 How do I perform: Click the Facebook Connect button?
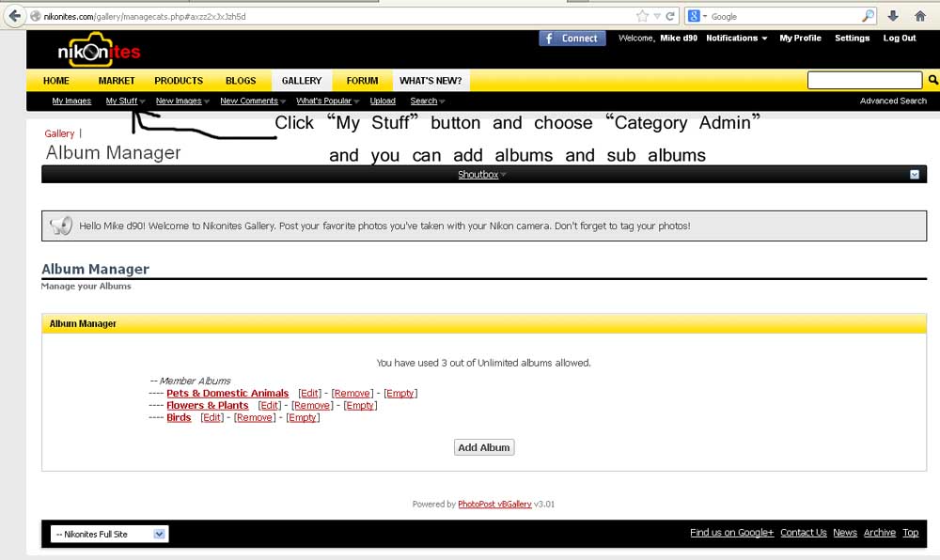point(572,39)
